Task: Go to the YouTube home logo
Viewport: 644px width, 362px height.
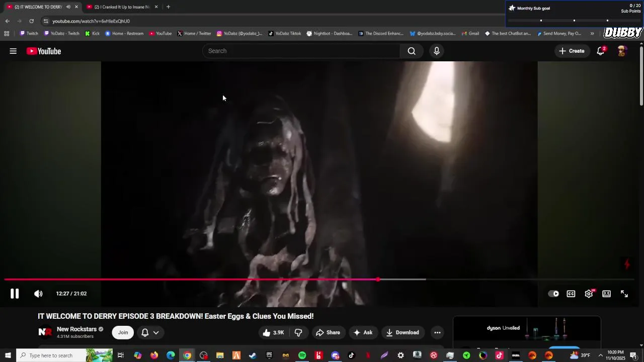Action: (44, 51)
